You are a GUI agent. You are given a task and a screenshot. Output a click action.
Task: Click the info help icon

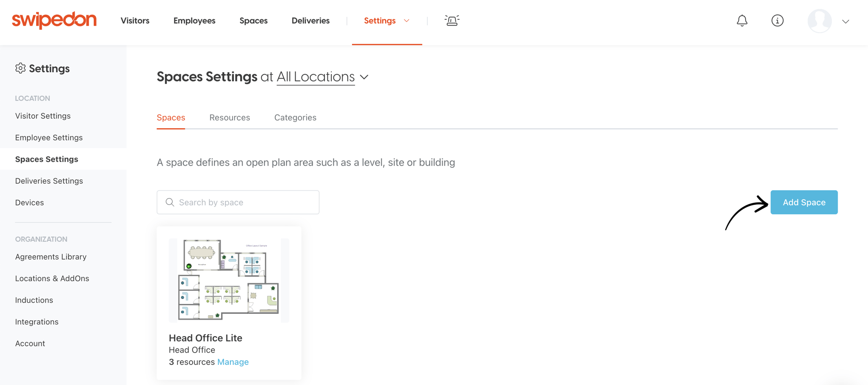(778, 20)
